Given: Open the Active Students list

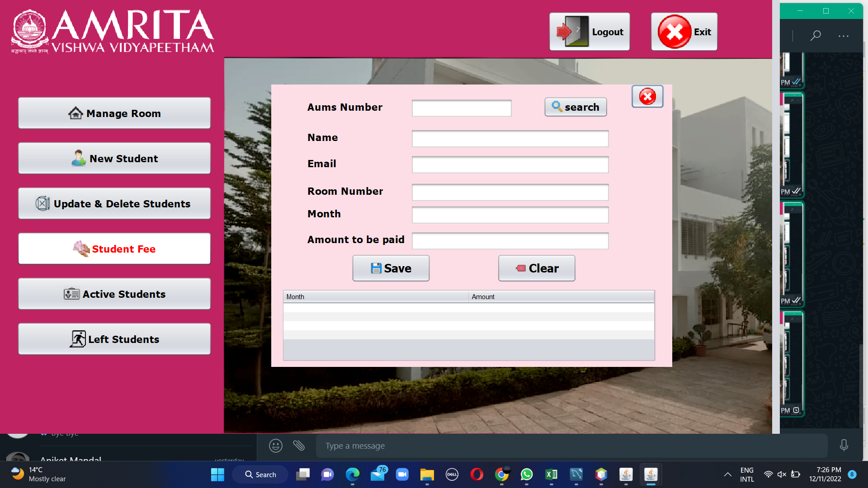Looking at the screenshot, I should (x=114, y=294).
